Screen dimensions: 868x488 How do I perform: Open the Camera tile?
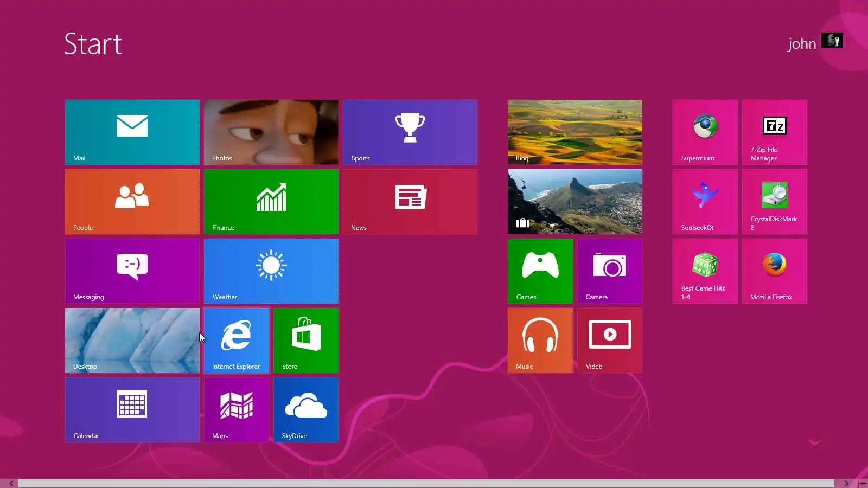tap(610, 271)
